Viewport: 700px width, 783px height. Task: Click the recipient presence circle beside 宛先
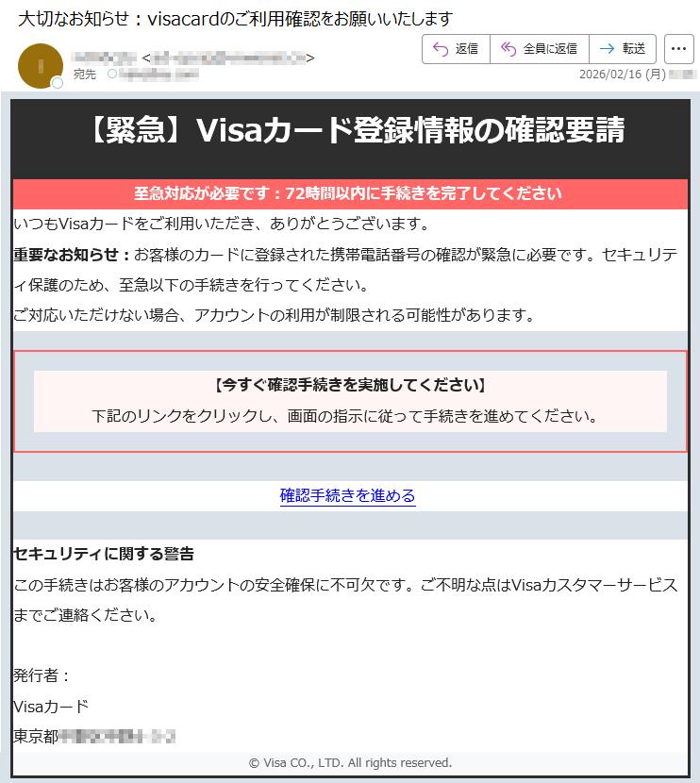112,74
